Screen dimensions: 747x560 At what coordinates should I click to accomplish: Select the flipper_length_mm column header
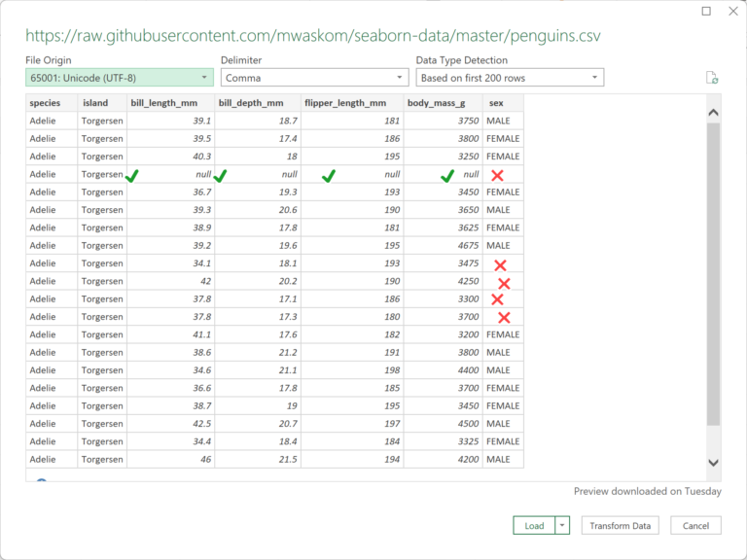tap(352, 103)
